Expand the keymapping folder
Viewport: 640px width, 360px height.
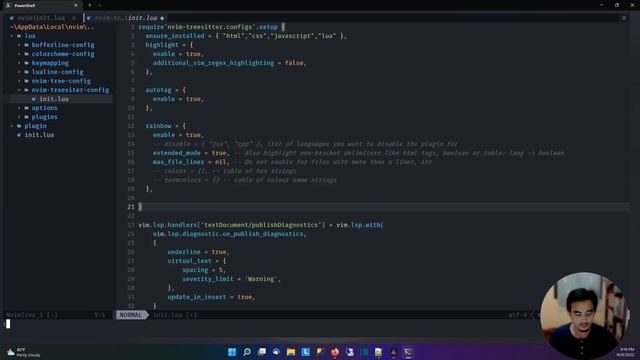(19, 63)
